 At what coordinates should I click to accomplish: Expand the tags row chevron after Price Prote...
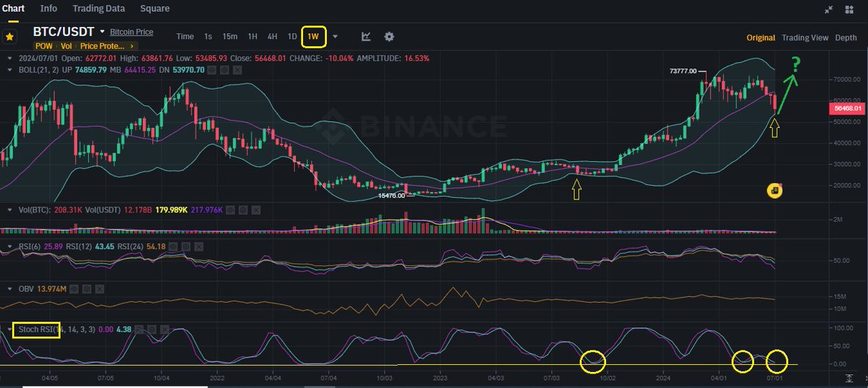[x=132, y=46]
